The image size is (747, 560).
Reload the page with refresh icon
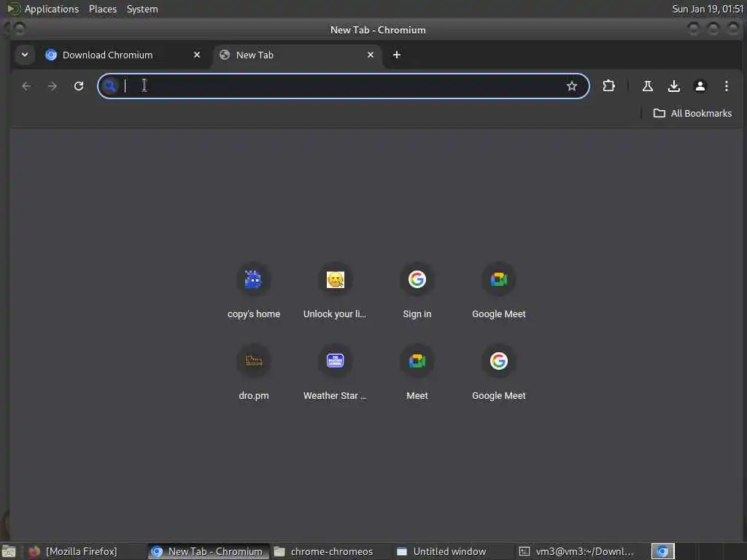pos(79,86)
